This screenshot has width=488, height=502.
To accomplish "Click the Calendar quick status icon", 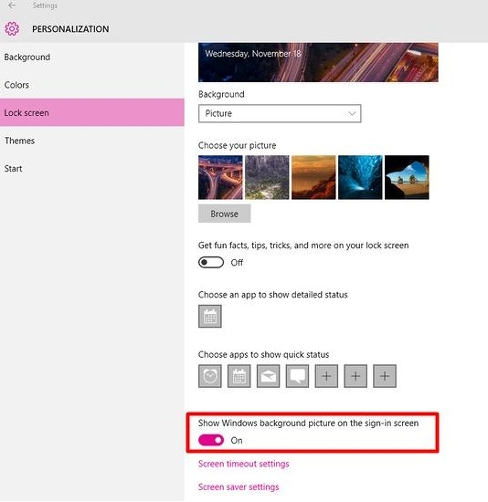I will pos(239,376).
